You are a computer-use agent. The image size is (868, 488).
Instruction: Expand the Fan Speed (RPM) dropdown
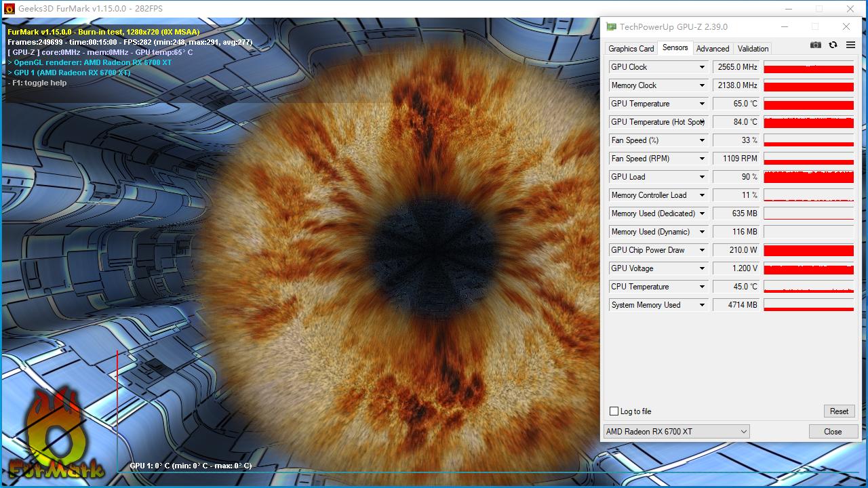(x=702, y=159)
